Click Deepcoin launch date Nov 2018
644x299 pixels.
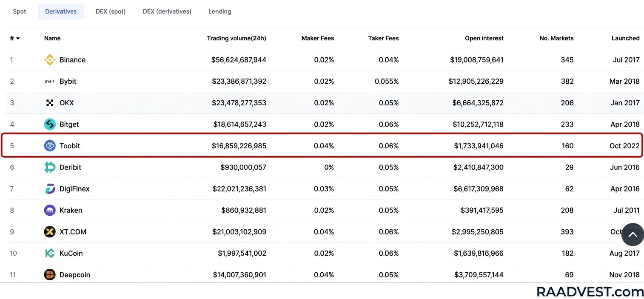pos(624,275)
